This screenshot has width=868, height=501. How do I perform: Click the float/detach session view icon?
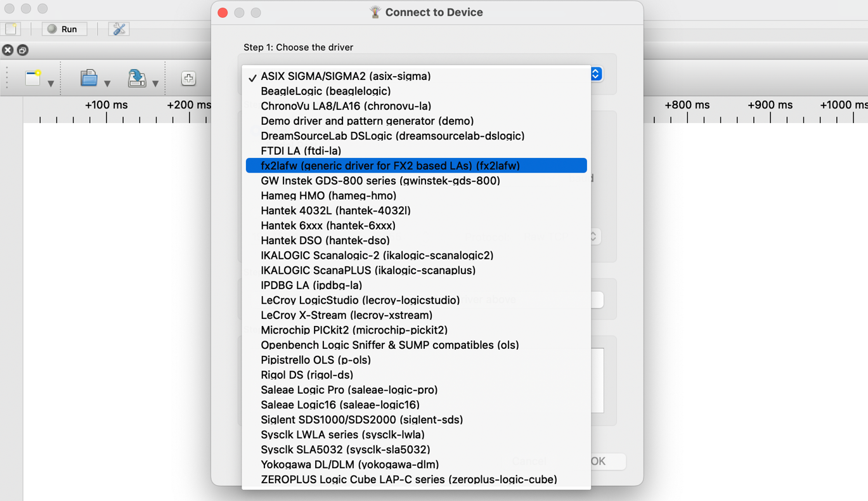pyautogui.click(x=23, y=50)
